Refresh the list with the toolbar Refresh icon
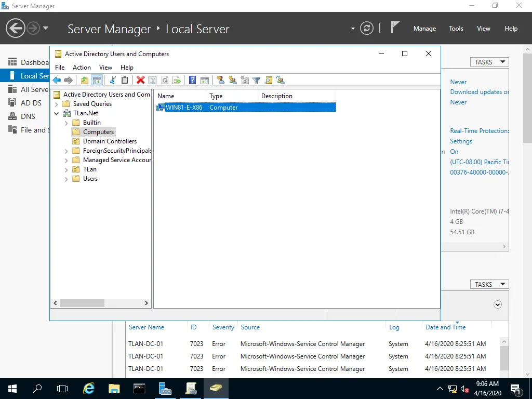Screen dimensions: 532x399 [x=165, y=81]
